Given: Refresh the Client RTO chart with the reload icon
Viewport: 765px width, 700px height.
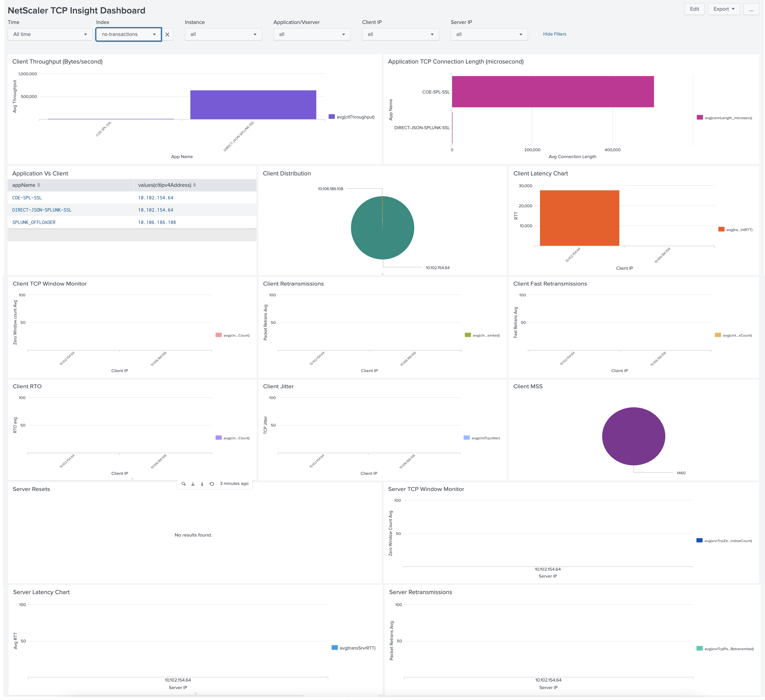Looking at the screenshot, I should point(212,483).
